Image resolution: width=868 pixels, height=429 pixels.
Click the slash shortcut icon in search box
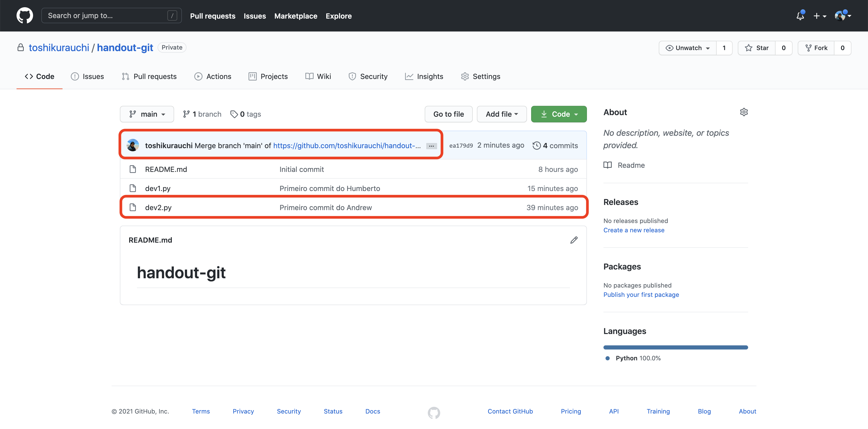pos(172,15)
